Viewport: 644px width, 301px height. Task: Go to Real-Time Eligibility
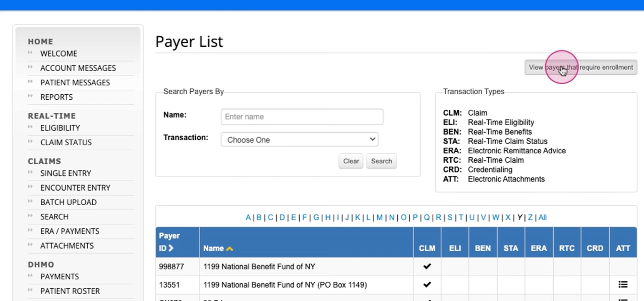(60, 128)
